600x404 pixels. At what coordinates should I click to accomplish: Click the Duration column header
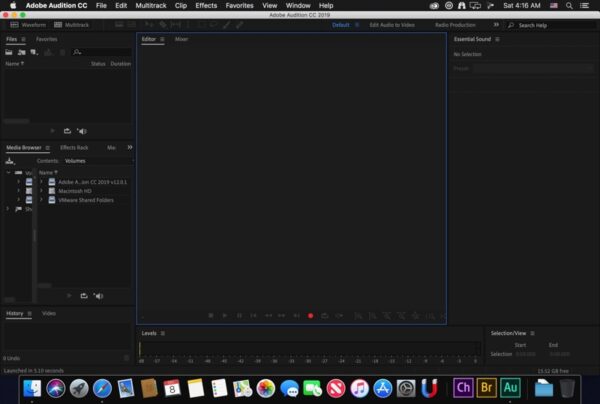pos(121,64)
